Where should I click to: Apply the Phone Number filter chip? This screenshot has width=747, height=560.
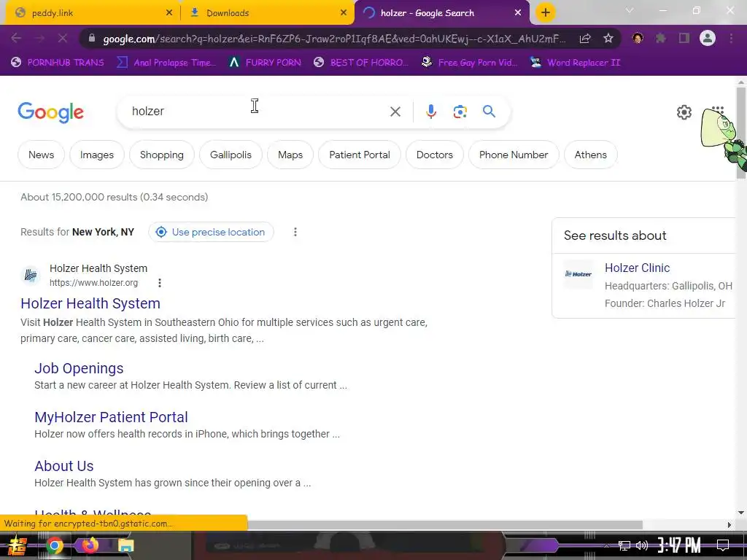[514, 155]
